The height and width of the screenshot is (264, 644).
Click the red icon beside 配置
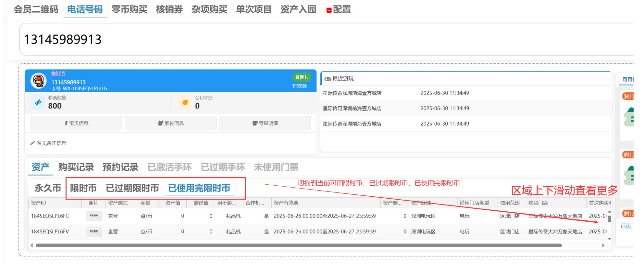tap(329, 10)
